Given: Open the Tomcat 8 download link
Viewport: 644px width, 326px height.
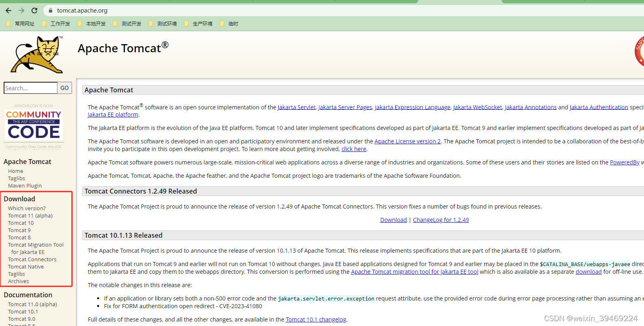Looking at the screenshot, I should coord(19,238).
